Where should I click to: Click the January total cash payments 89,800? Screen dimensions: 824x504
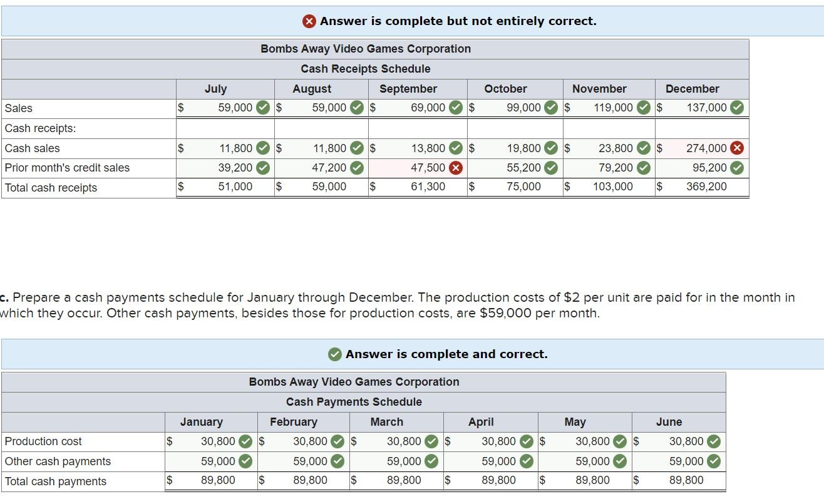(218, 480)
